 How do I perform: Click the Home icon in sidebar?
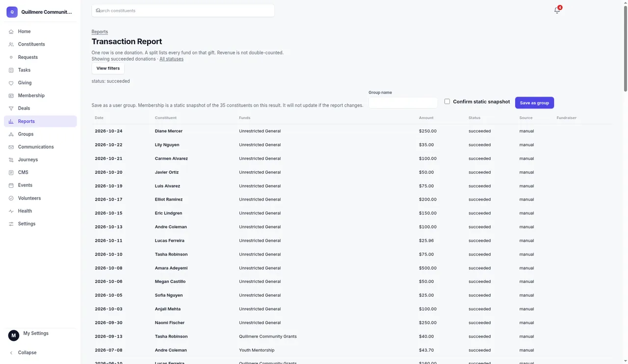coord(11,31)
